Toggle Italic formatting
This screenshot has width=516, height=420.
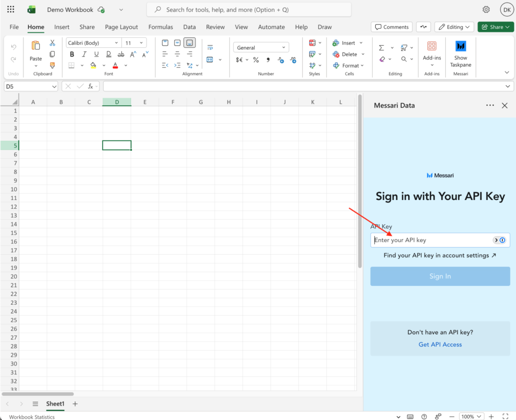point(84,54)
